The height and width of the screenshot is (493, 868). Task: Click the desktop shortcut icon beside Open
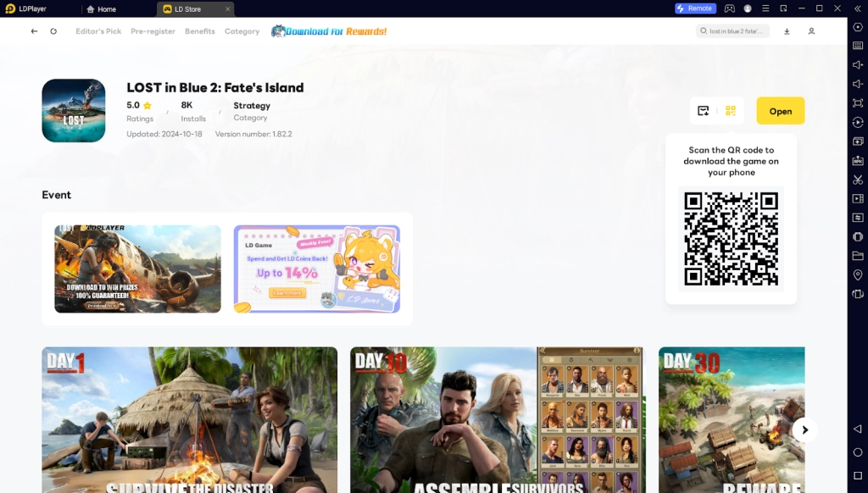tap(703, 111)
